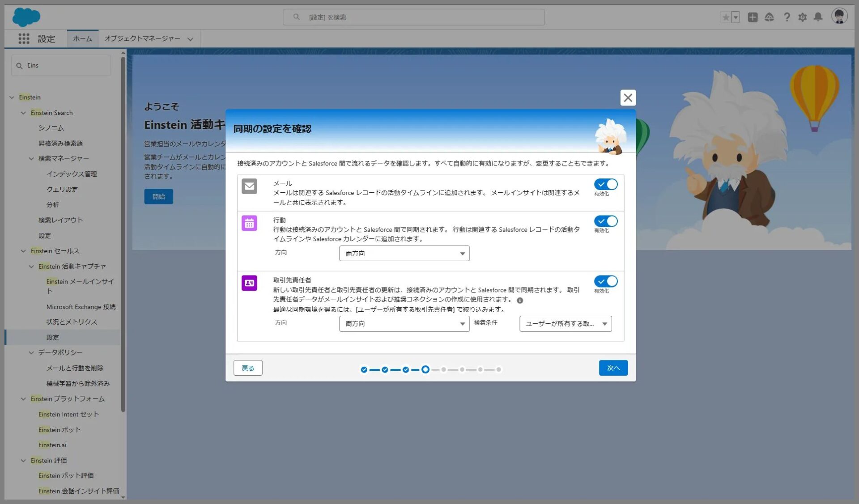Open the favorites star icon
The height and width of the screenshot is (504, 859).
(x=726, y=17)
